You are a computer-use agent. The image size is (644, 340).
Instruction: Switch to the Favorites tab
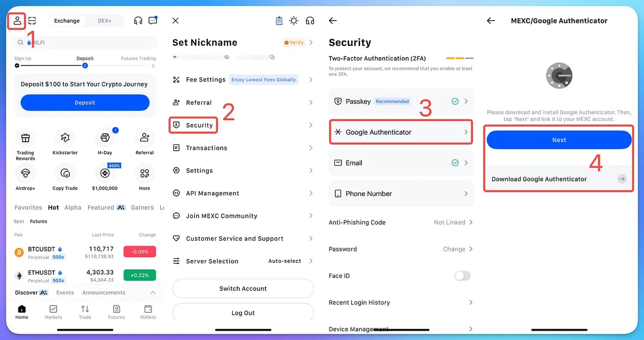(x=28, y=208)
